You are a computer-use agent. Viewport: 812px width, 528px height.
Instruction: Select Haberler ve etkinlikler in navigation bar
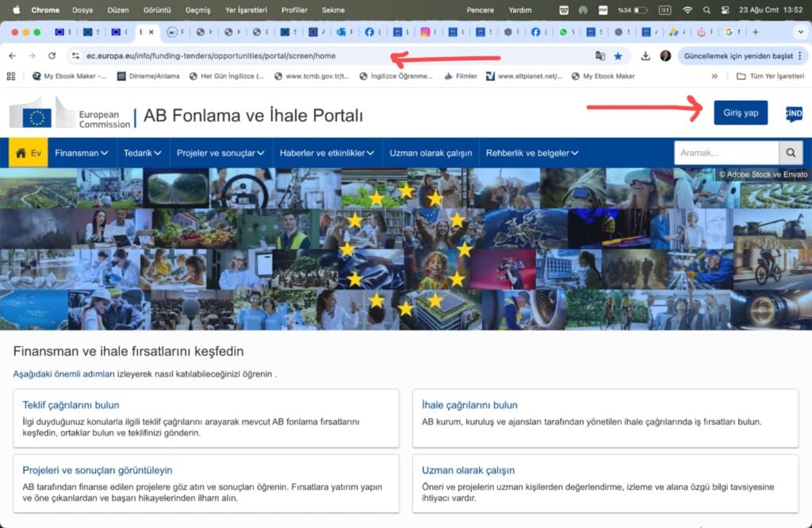(327, 152)
